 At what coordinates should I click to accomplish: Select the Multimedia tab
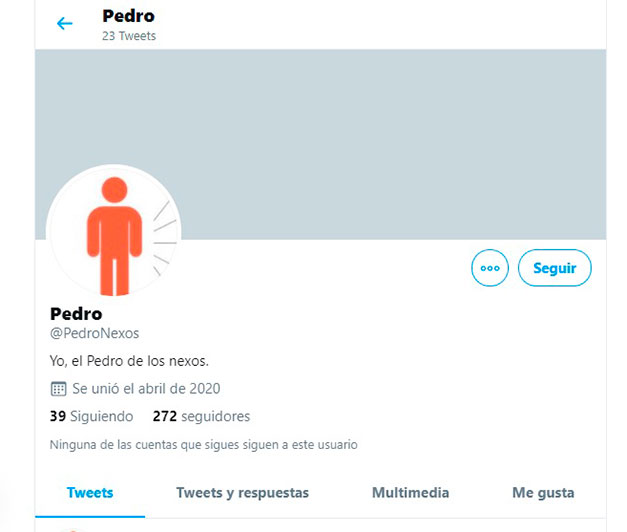[x=410, y=493]
